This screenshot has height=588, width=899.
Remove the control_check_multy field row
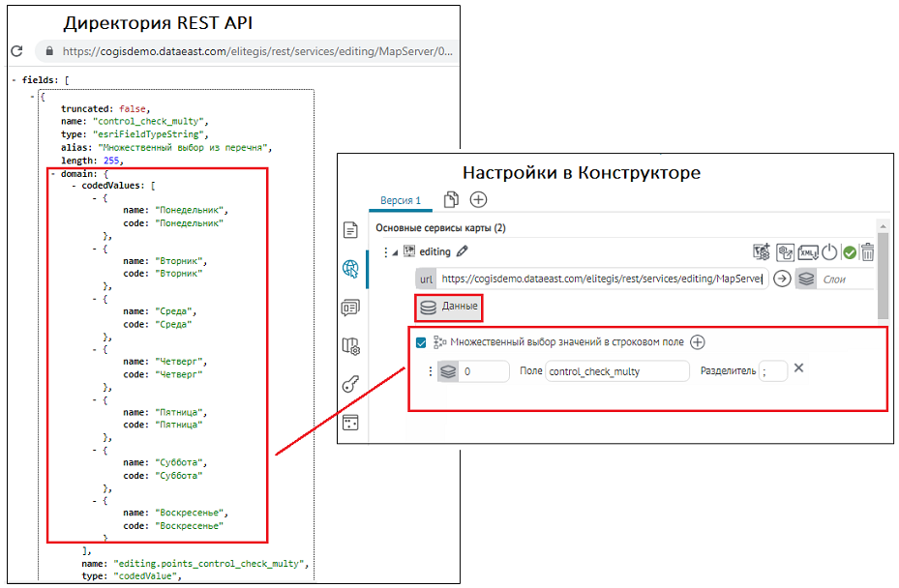point(798,368)
